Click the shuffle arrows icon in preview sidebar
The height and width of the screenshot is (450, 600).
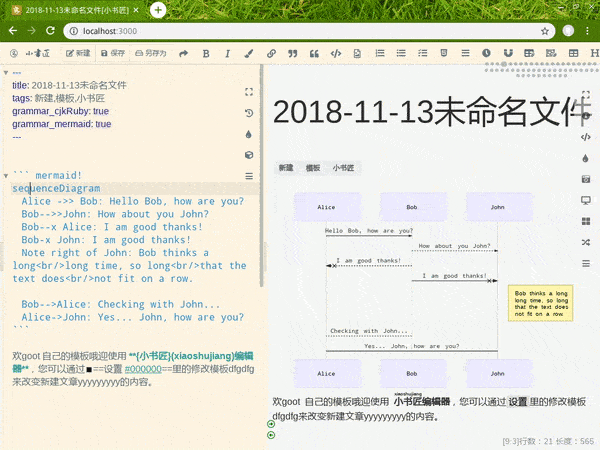[x=585, y=242]
